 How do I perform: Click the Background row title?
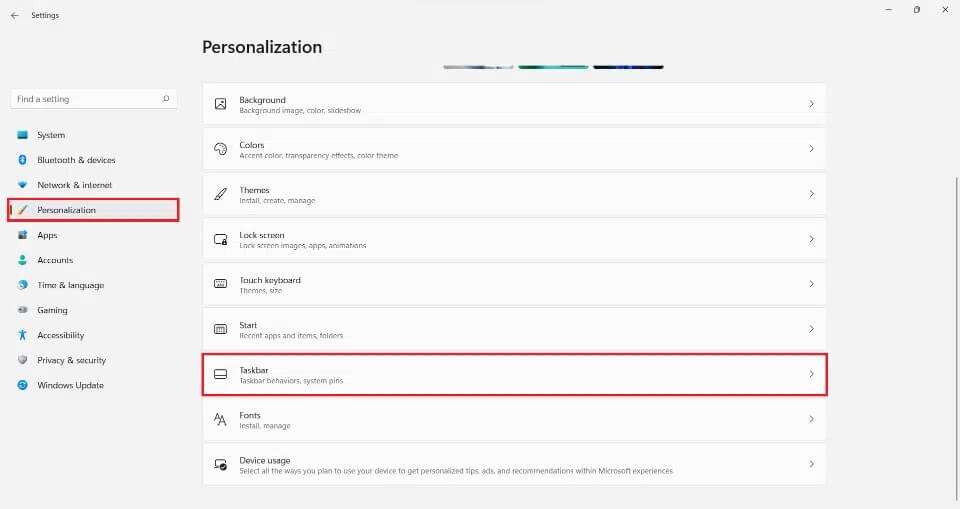(263, 100)
